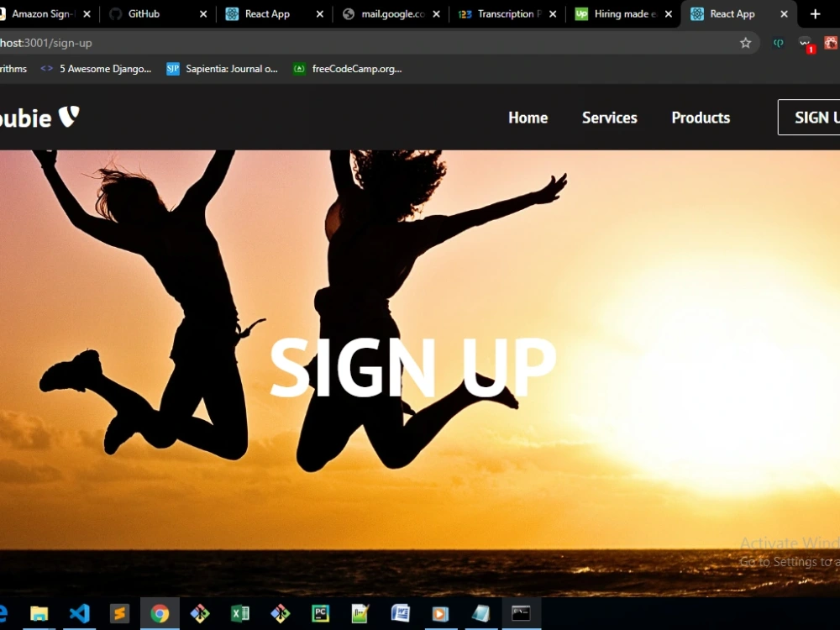Open the extension with red badge 1
Viewport: 840px width, 630px height.
coord(806,44)
